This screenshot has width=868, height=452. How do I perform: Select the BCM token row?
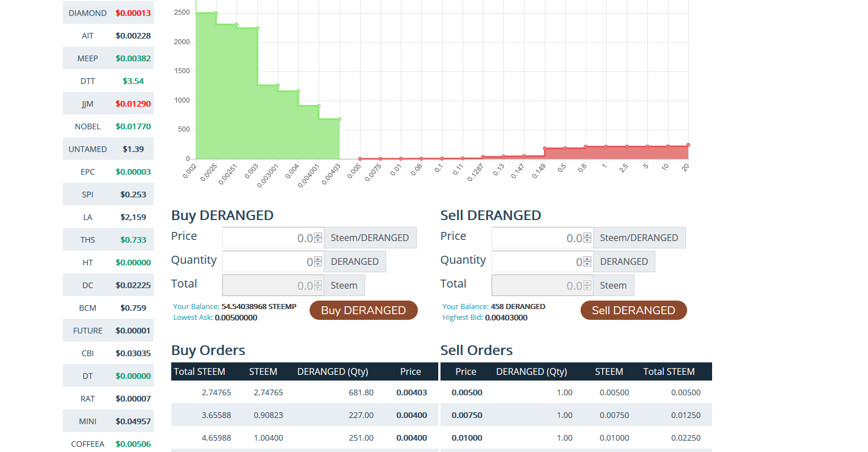point(108,307)
